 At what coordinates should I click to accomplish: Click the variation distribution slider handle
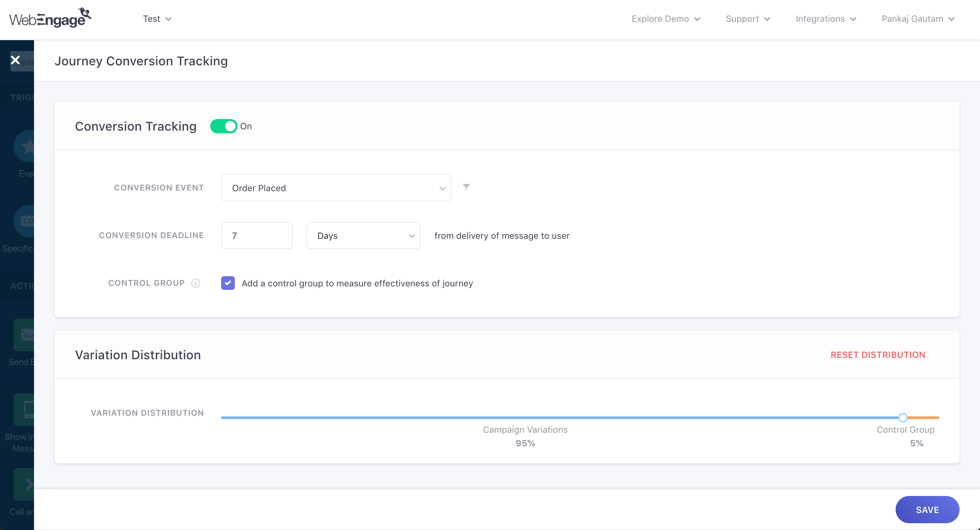coord(903,418)
